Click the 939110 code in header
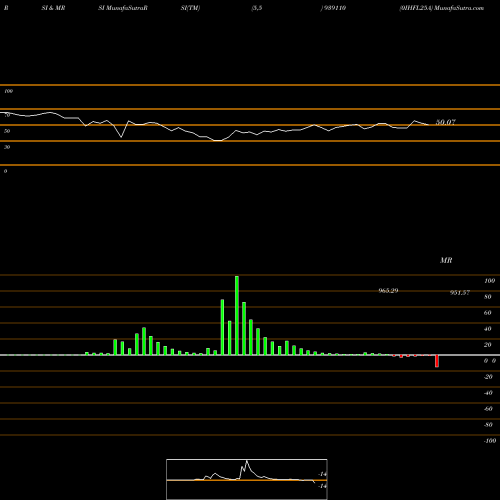The image size is (500, 500). tap(335, 8)
